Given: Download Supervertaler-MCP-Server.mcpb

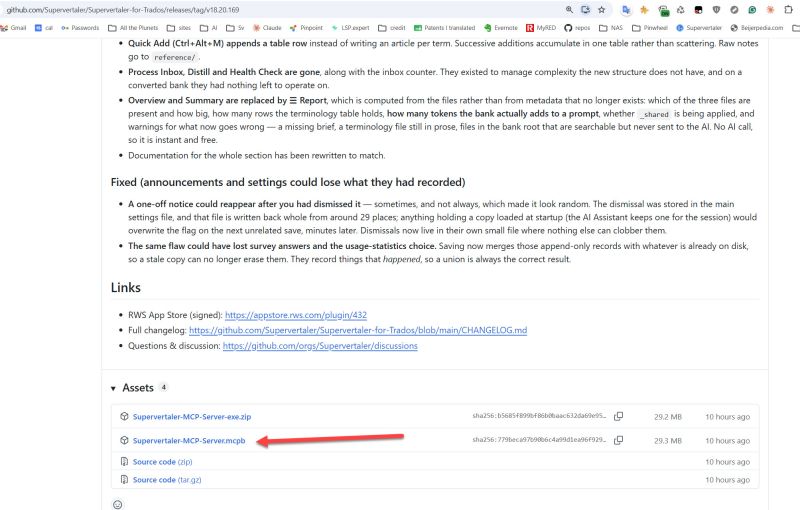Looking at the screenshot, I should pyautogui.click(x=189, y=441).
